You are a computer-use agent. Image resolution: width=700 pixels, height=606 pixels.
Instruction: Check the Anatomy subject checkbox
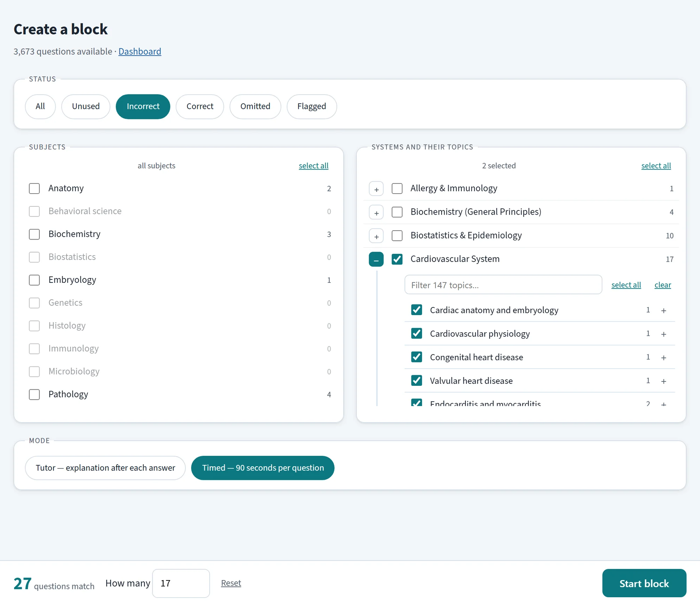[34, 188]
